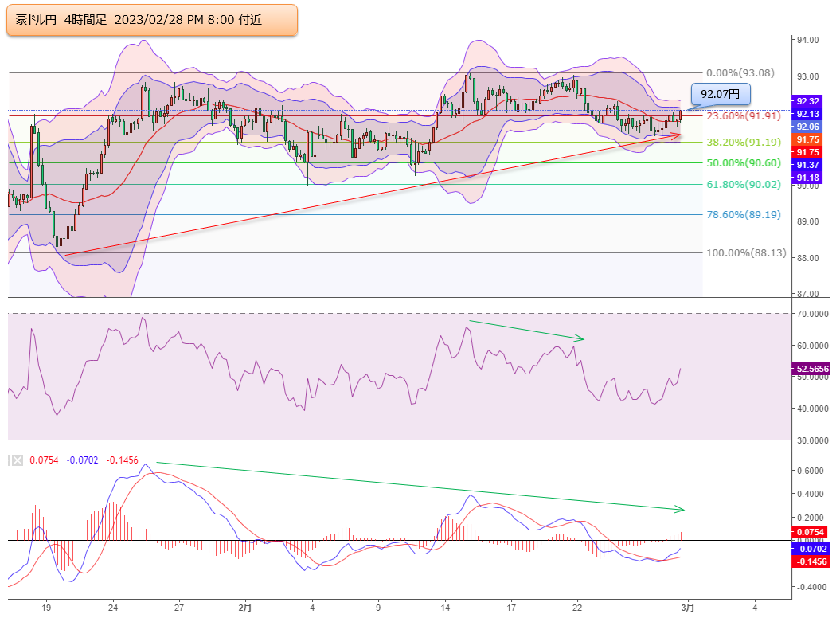Viewport: 840px width, 622px height.
Task: Click the 70.0000 RSI axis label
Action: coord(813,314)
